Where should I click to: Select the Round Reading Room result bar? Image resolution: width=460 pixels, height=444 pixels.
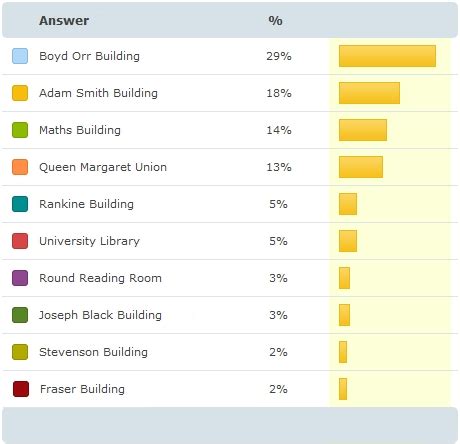coord(344,278)
